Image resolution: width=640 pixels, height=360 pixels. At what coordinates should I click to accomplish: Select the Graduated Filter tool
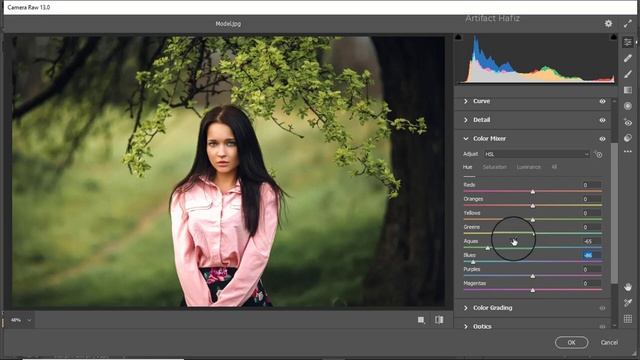(628, 90)
